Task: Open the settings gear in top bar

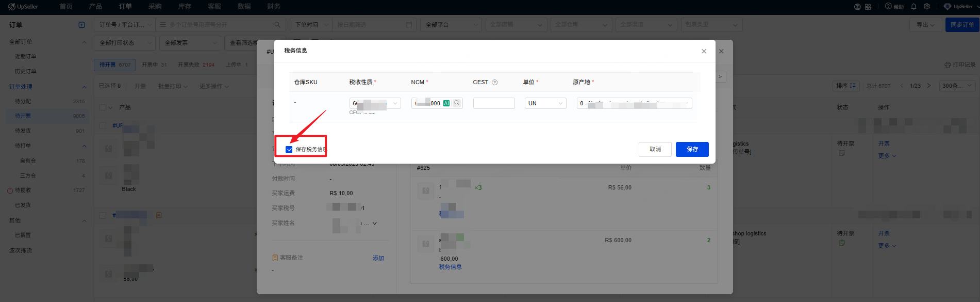Action: [927, 7]
